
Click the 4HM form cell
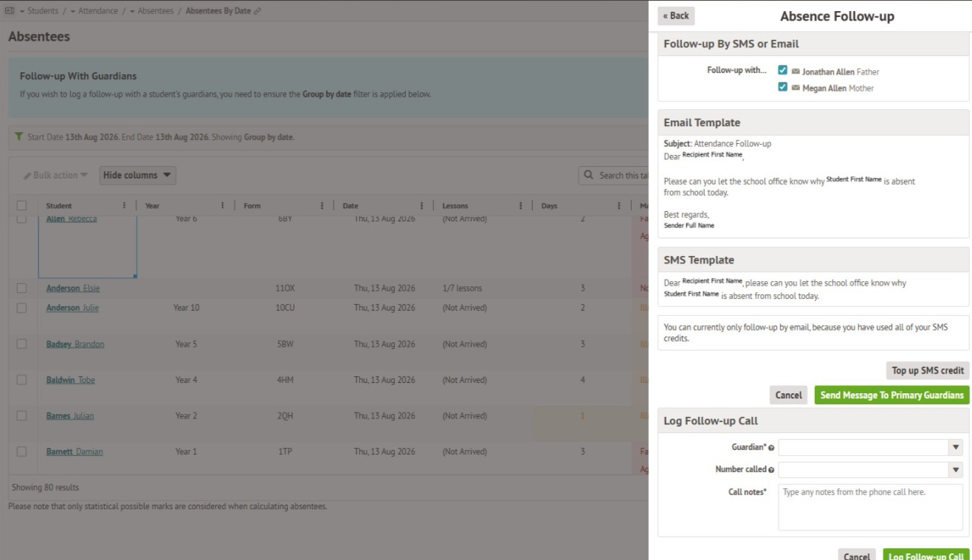(x=285, y=380)
